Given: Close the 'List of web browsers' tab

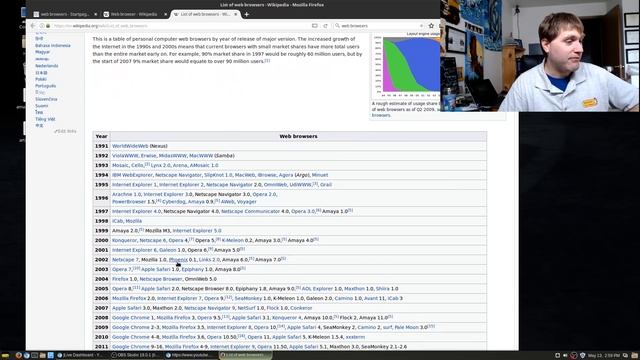Looking at the screenshot, I should (236, 14).
